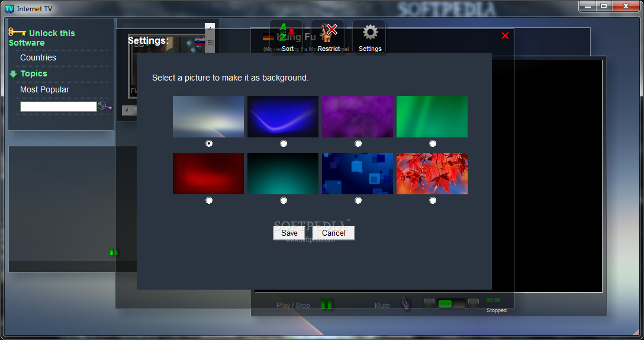
Task: Click the dark red background thumbnail
Action: [x=208, y=174]
